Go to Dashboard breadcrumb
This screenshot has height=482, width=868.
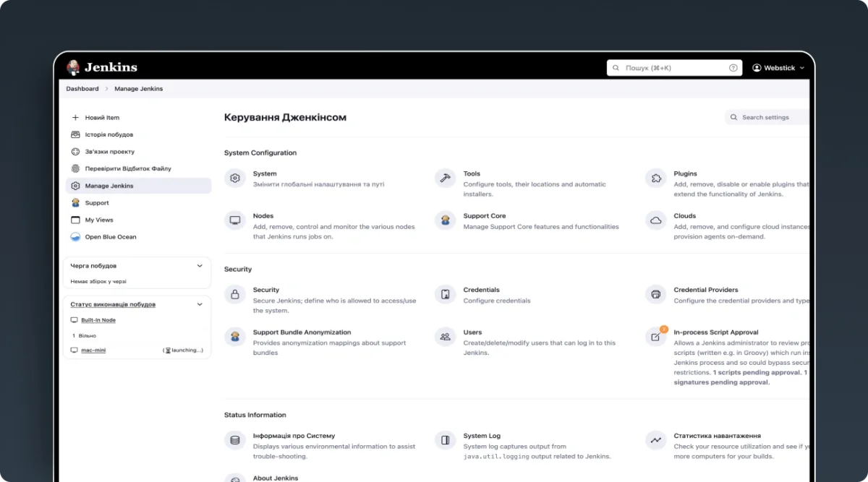tap(82, 89)
